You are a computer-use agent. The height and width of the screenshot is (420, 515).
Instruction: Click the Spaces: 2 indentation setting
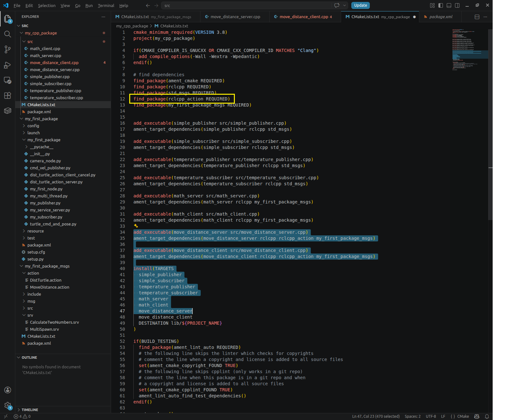tap(413, 416)
